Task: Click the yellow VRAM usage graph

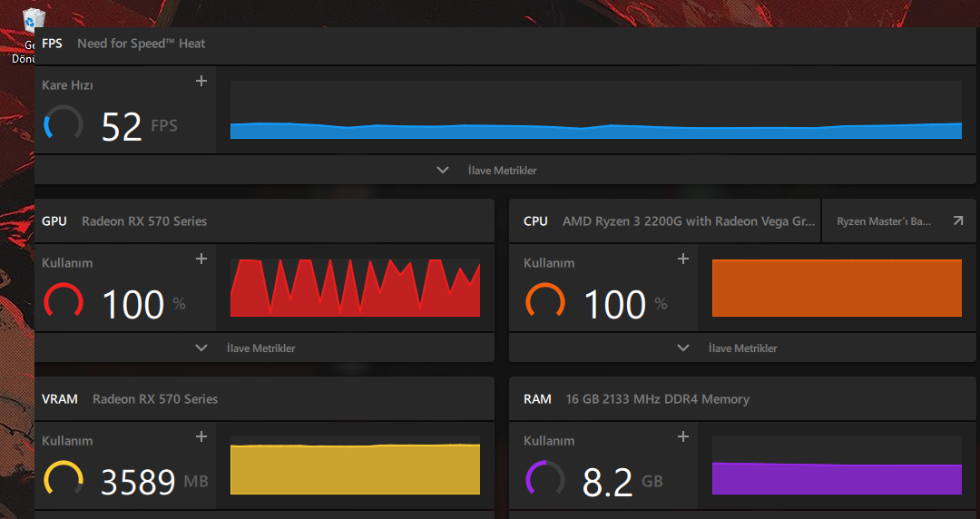Action: click(x=355, y=465)
